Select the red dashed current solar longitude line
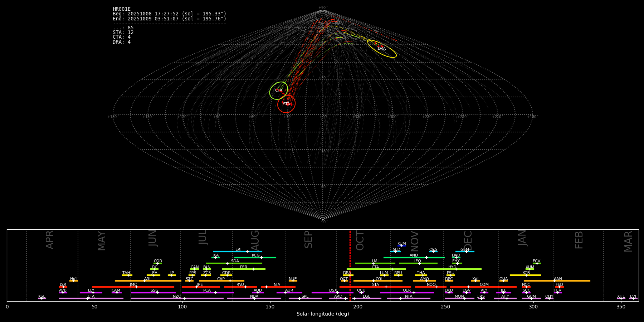The height and width of the screenshot is (322, 644). coord(350,265)
